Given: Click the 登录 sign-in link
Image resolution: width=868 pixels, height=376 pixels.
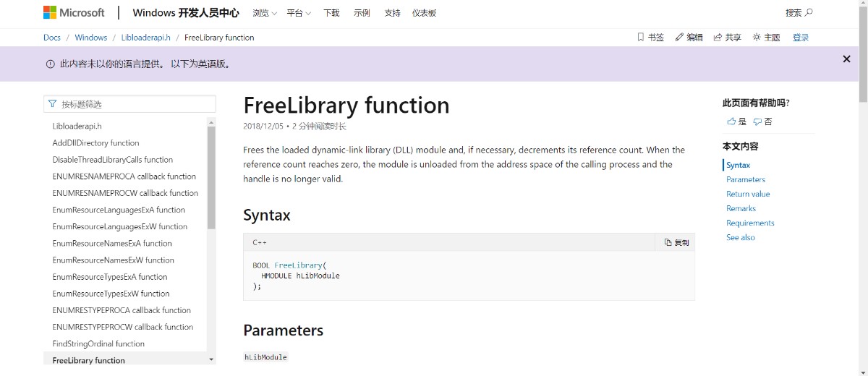Looking at the screenshot, I should tap(801, 38).
